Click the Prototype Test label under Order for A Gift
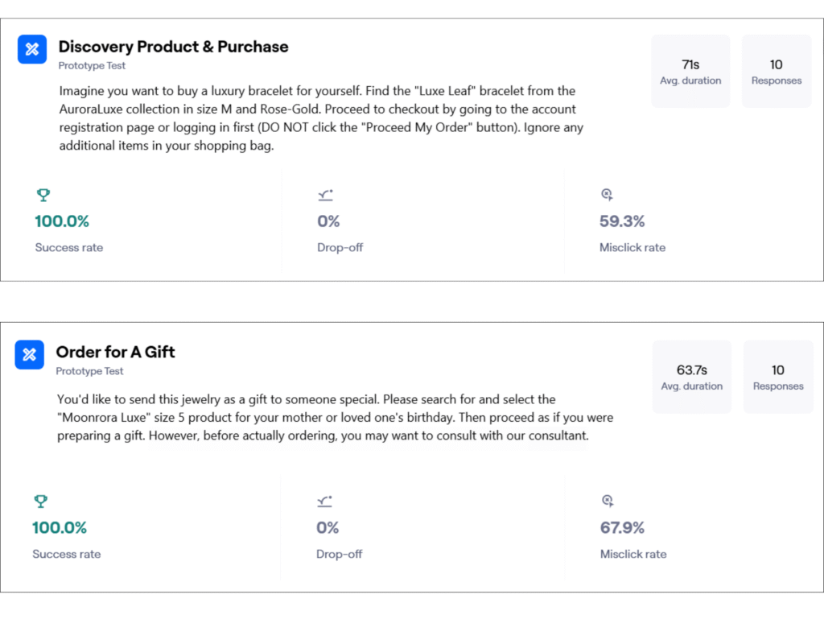The width and height of the screenshot is (824, 644). tap(89, 371)
